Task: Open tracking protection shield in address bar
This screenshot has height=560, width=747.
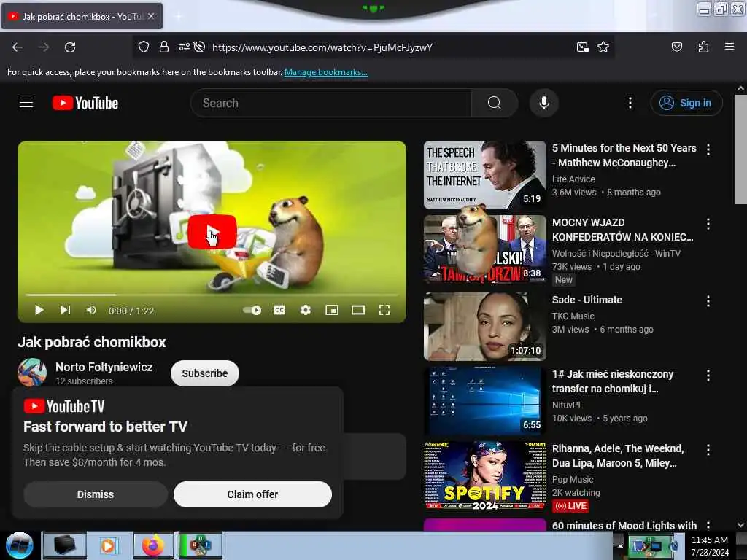Action: (x=144, y=47)
